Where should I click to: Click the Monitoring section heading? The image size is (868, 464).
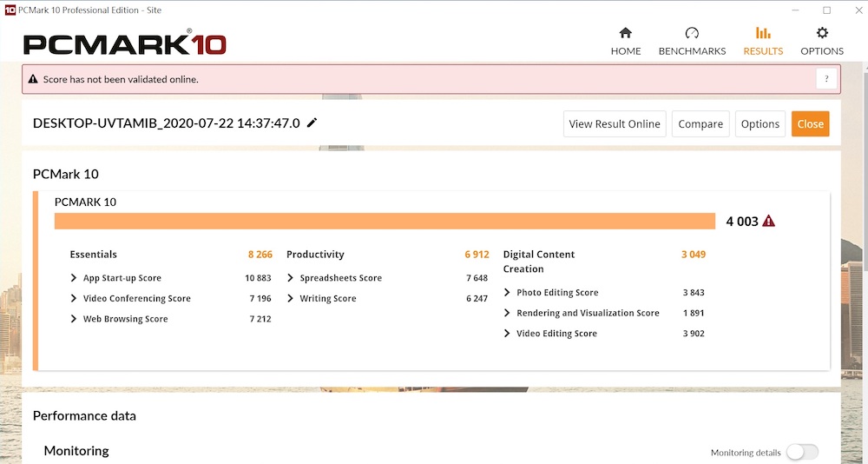pos(76,451)
